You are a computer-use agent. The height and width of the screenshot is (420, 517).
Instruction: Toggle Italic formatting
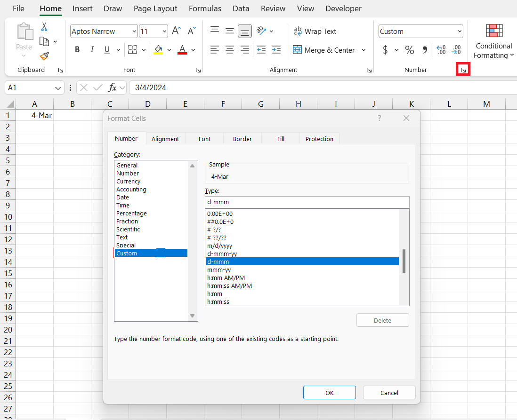[92, 50]
